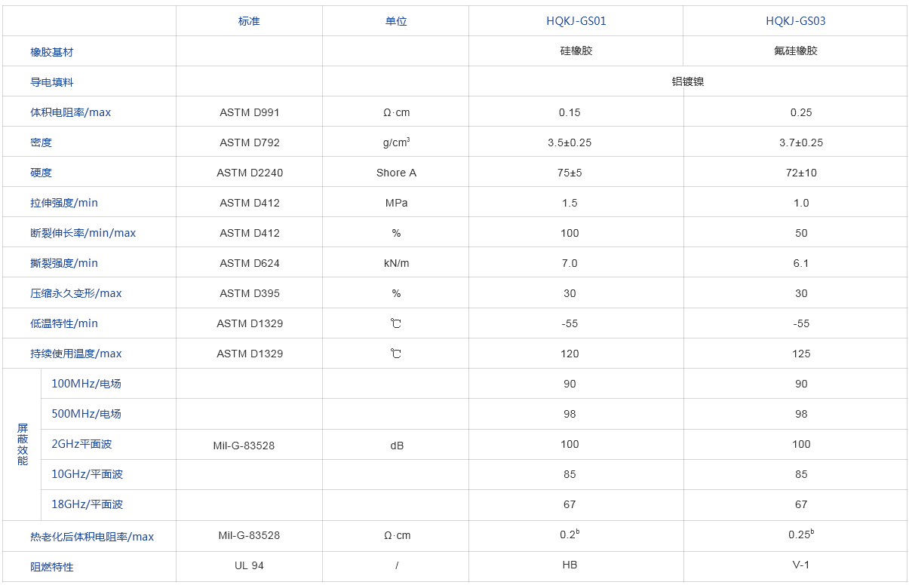Click the 橡胶基材 row label
Screen dimensions: 909x588
coord(52,52)
